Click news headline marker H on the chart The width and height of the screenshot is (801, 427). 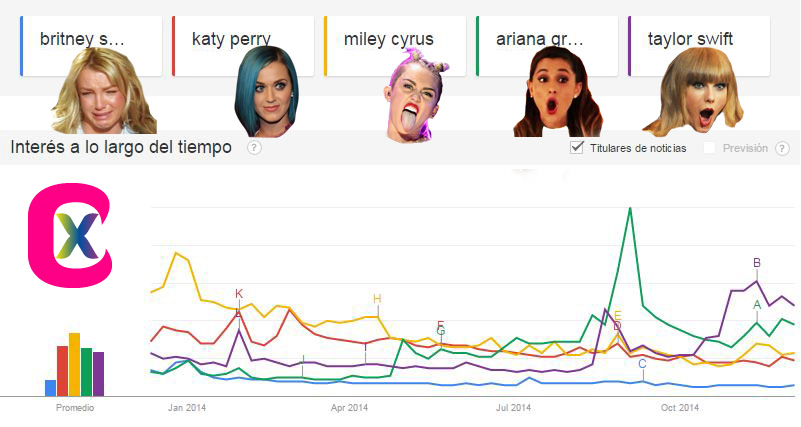point(377,299)
